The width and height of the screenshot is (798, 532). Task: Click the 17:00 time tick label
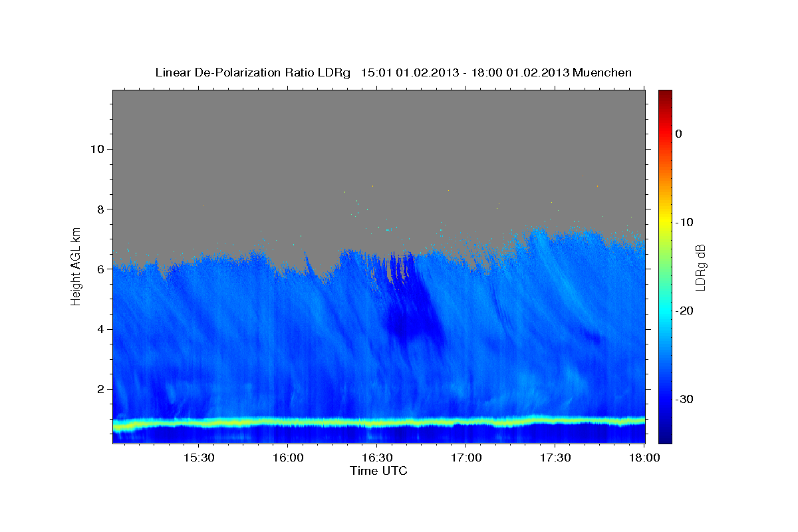coord(466,458)
